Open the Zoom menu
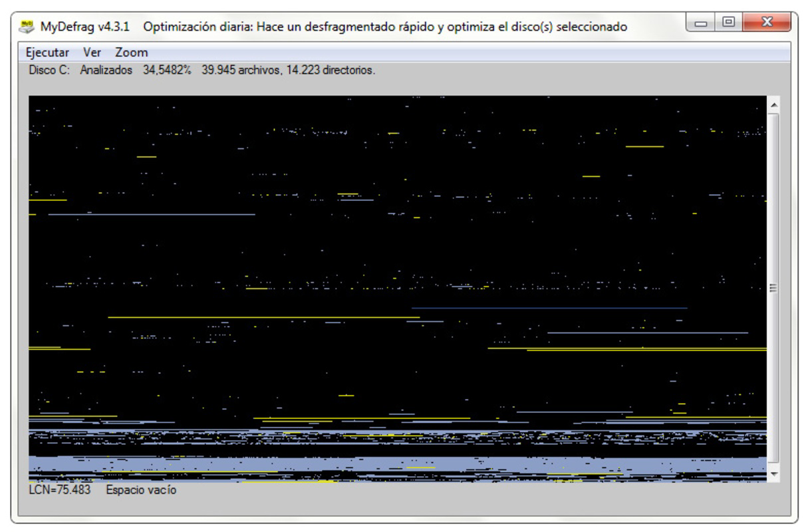 (131, 52)
